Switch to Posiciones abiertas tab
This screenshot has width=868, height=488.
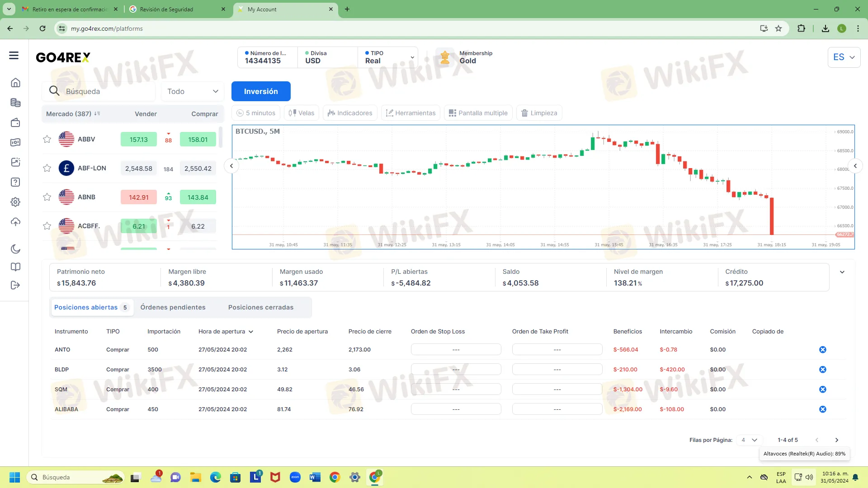tap(92, 307)
